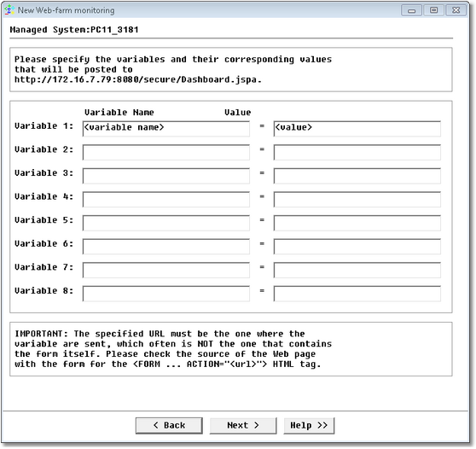This screenshot has height=449, width=476.
Task: Place cursor in Variable 6 value field
Action: 357,247
